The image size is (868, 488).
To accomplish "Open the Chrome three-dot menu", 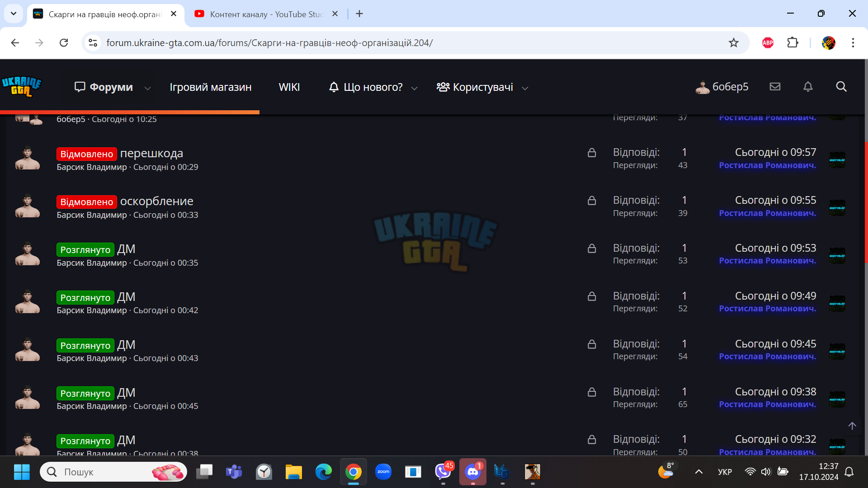I will pos(853,42).
